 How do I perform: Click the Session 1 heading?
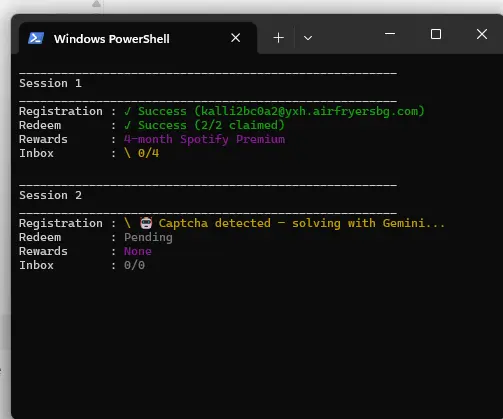tap(50, 83)
